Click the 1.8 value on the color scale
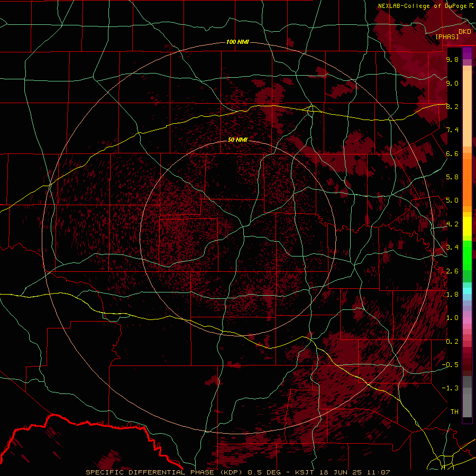This screenshot has height=476, width=476. pos(452,295)
